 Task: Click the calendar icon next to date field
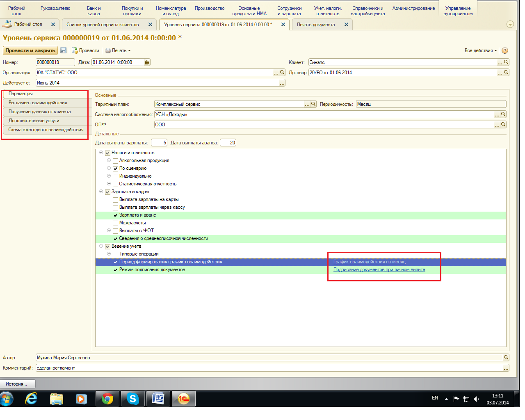tap(147, 62)
